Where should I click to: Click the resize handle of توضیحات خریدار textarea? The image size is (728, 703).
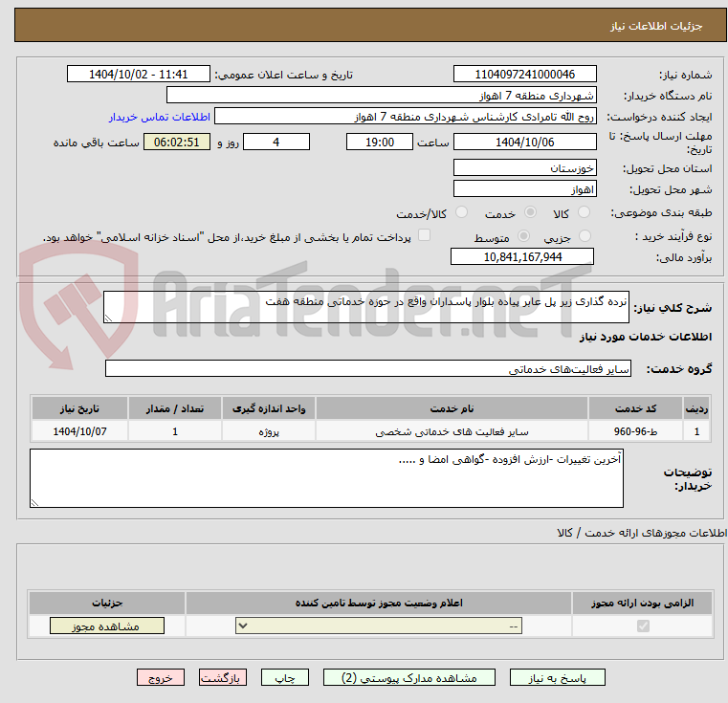[34, 502]
